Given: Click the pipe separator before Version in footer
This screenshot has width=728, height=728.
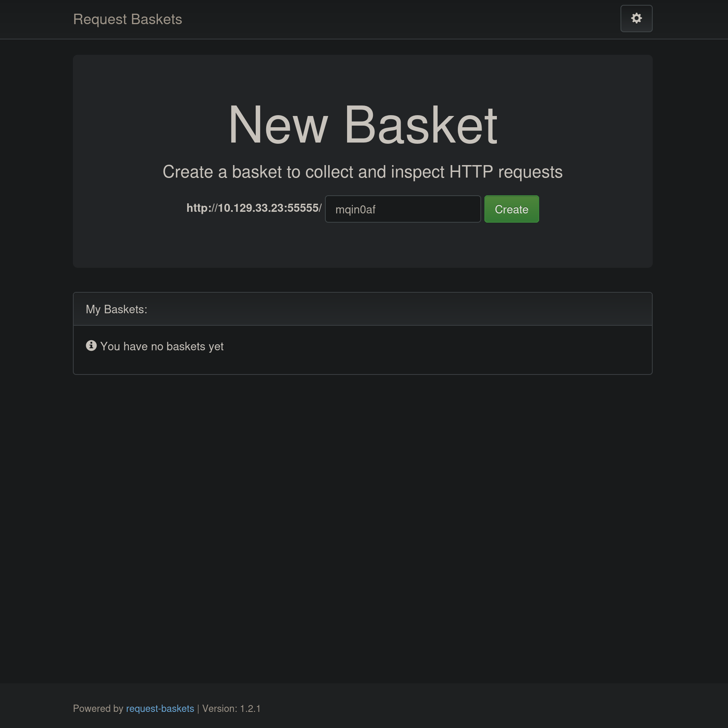Looking at the screenshot, I should (x=198, y=709).
